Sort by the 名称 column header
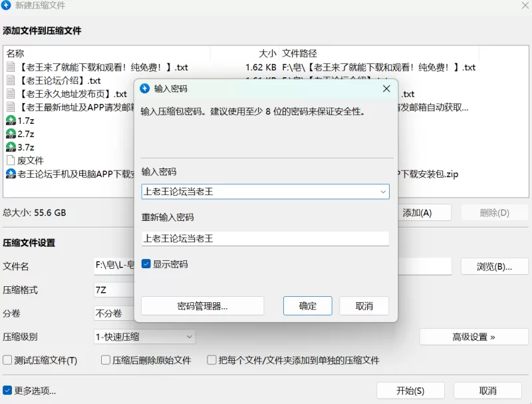This screenshot has width=532, height=404. coord(15,53)
